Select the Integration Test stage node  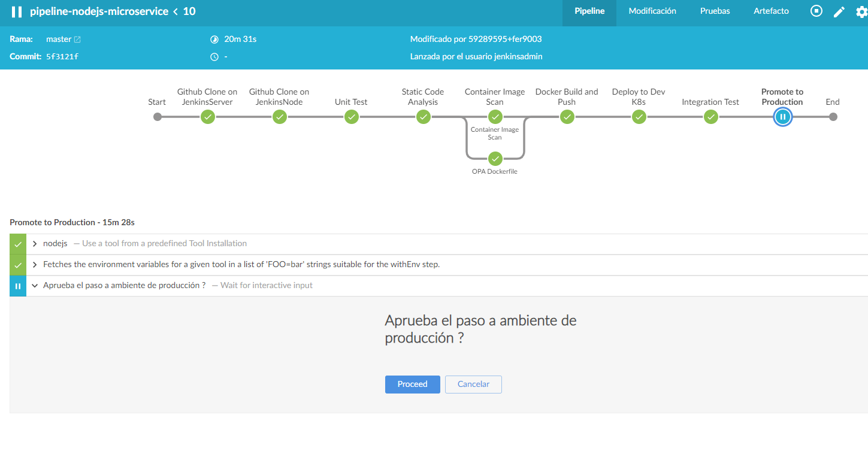[x=711, y=117]
